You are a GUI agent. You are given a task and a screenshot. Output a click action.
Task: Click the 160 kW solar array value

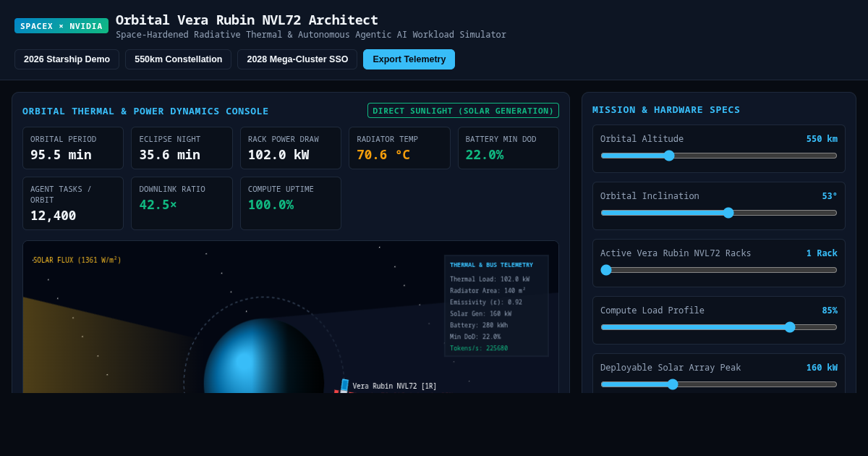pos(822,368)
